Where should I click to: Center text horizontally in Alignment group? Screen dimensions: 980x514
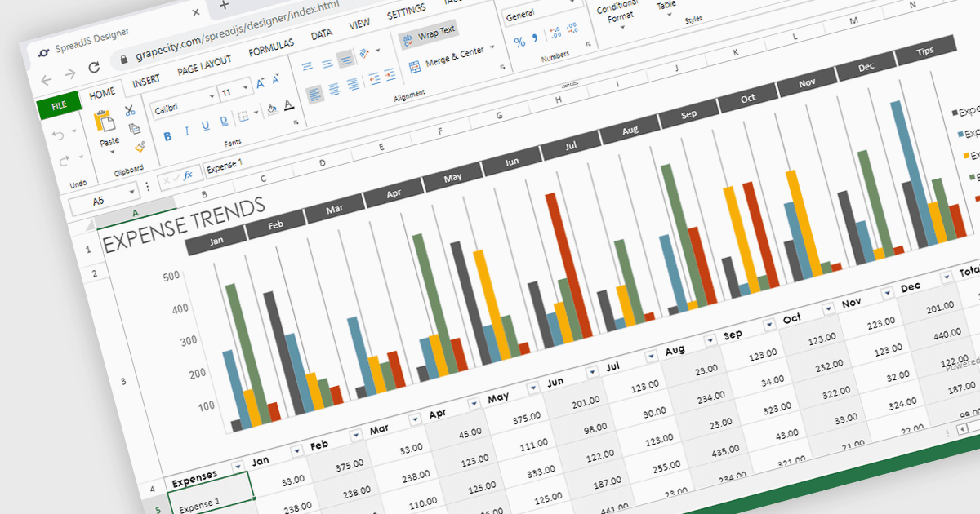click(333, 89)
